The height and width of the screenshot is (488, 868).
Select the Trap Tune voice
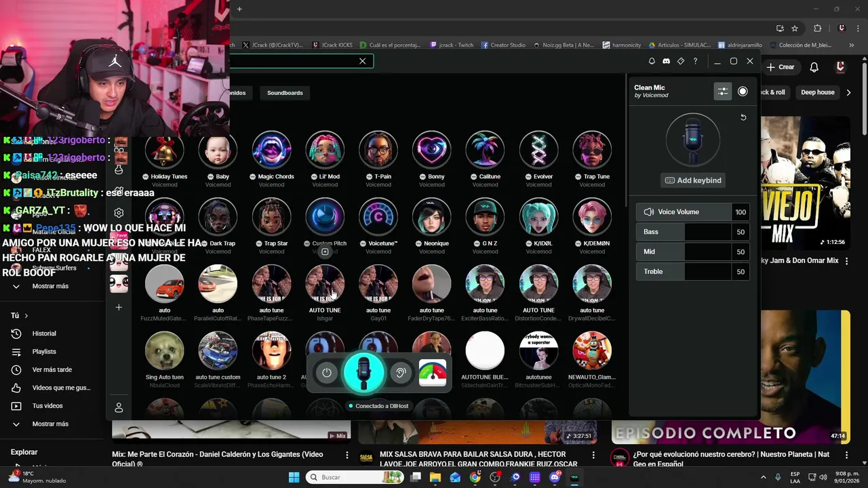click(592, 150)
